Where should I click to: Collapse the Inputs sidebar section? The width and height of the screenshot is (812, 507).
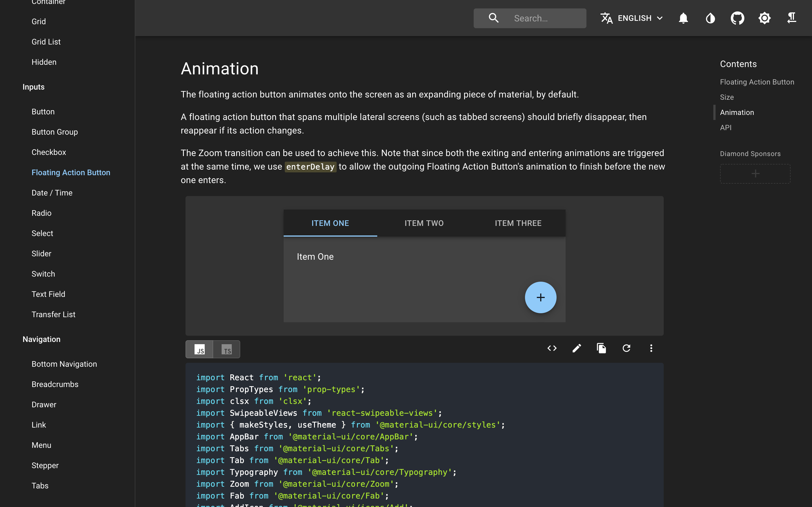tap(34, 87)
